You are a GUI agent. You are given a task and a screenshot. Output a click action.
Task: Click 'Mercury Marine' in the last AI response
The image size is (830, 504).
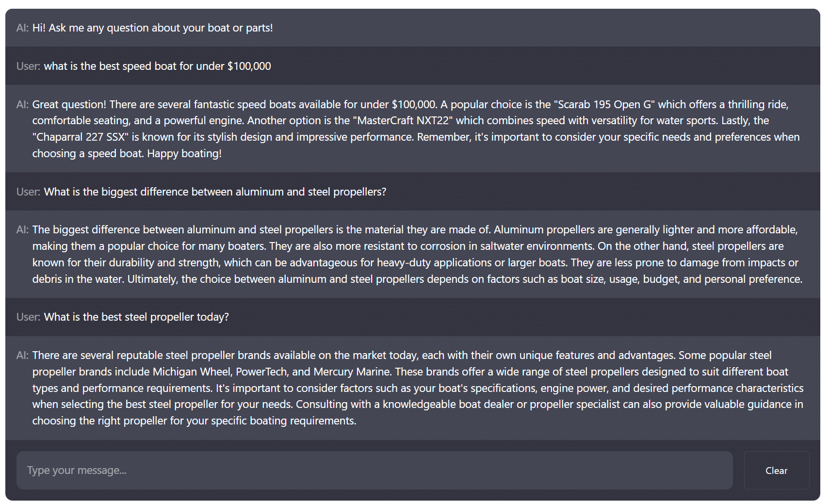[x=352, y=372]
